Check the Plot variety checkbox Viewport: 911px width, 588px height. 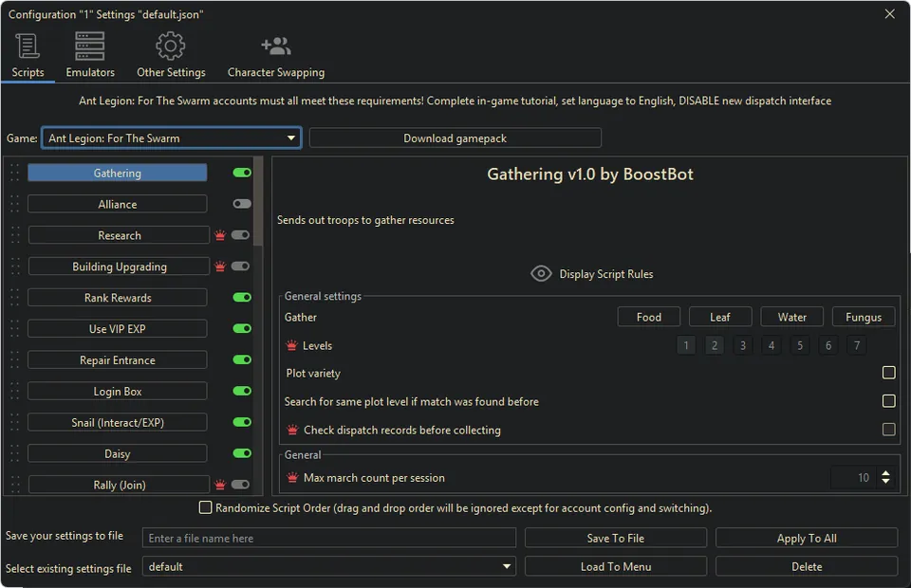[888, 373]
